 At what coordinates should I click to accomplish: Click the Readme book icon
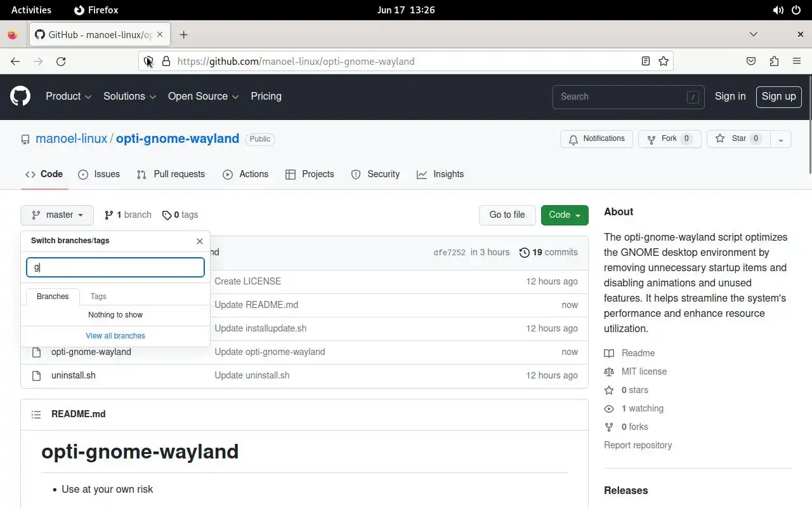609,353
